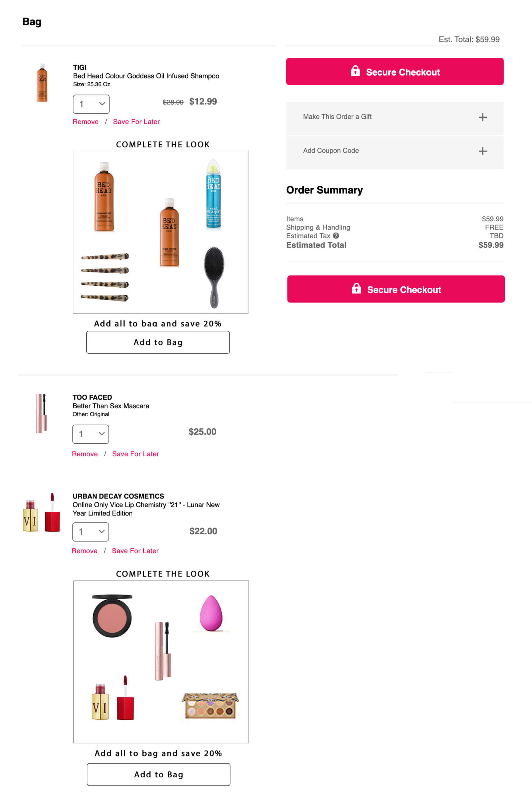Remove the Too Faced mascara from bag
Image resolution: width=532 pixels, height=793 pixels.
click(85, 454)
